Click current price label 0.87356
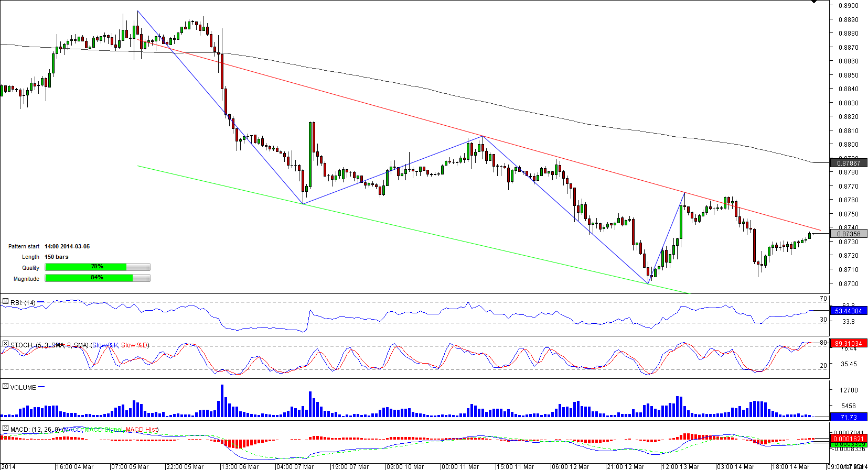The width and height of the screenshot is (868, 470). point(849,234)
